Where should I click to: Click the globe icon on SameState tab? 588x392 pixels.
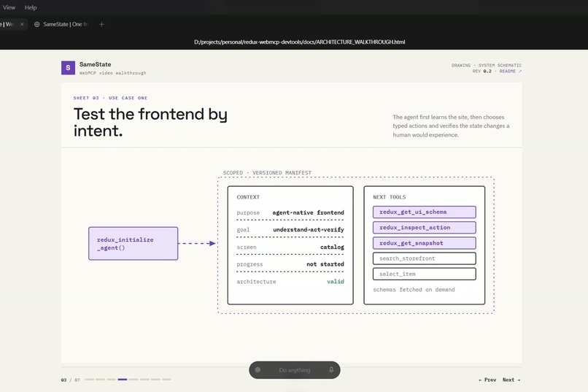pos(36,24)
